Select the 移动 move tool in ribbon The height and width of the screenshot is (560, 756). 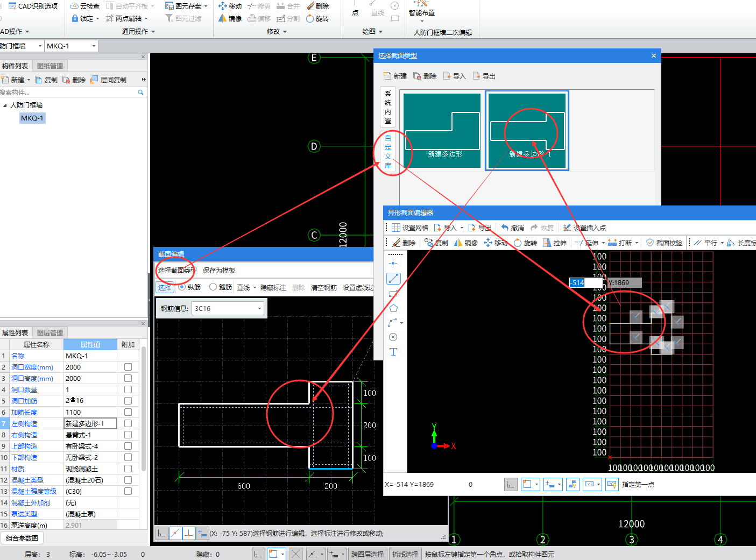(x=230, y=6)
